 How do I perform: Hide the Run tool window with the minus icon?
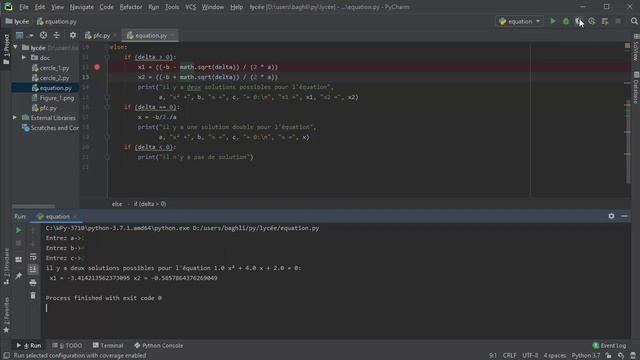coord(624,216)
